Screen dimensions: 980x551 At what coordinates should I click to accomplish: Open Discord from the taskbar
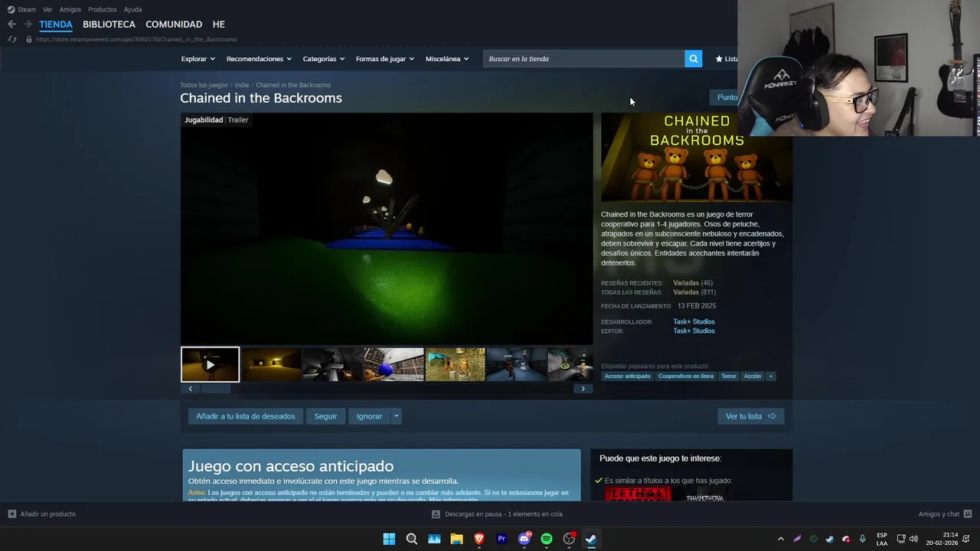click(524, 539)
